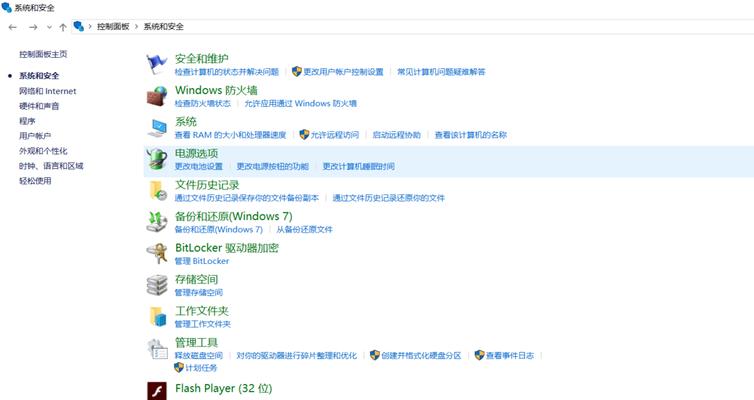Screen dimensions: 754x400
Task: Open the 文件历史记录 folder icon
Action: [158, 190]
